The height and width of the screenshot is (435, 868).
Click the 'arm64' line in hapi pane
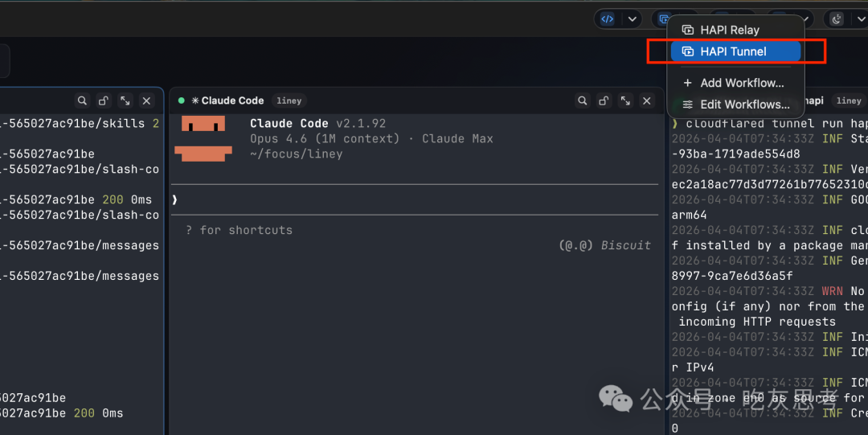[690, 215]
